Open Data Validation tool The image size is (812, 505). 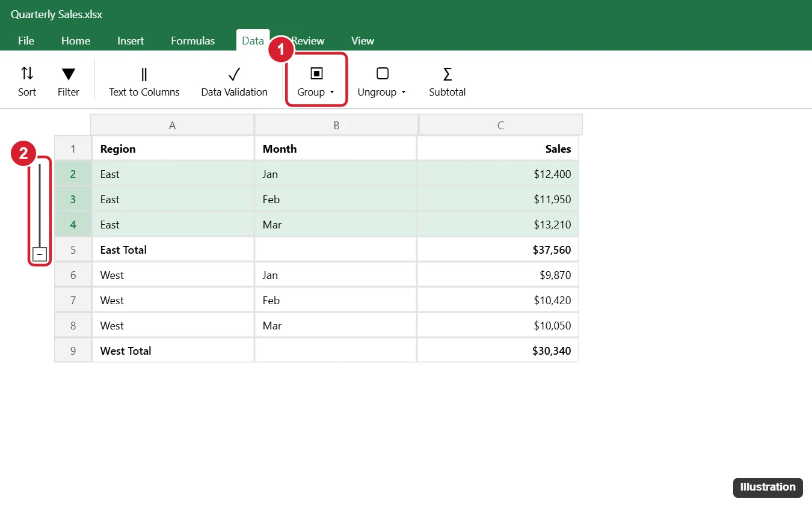pyautogui.click(x=234, y=82)
